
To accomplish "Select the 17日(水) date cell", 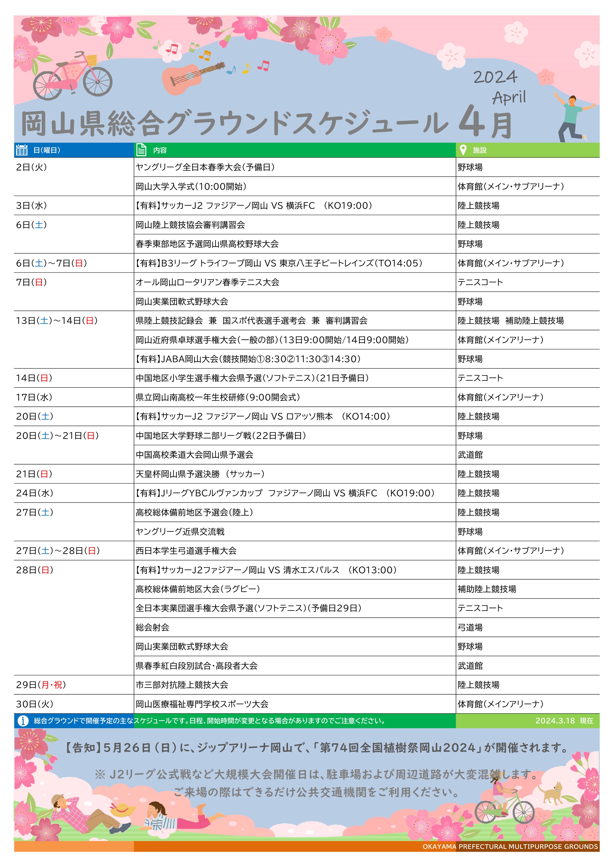I will 34,397.
